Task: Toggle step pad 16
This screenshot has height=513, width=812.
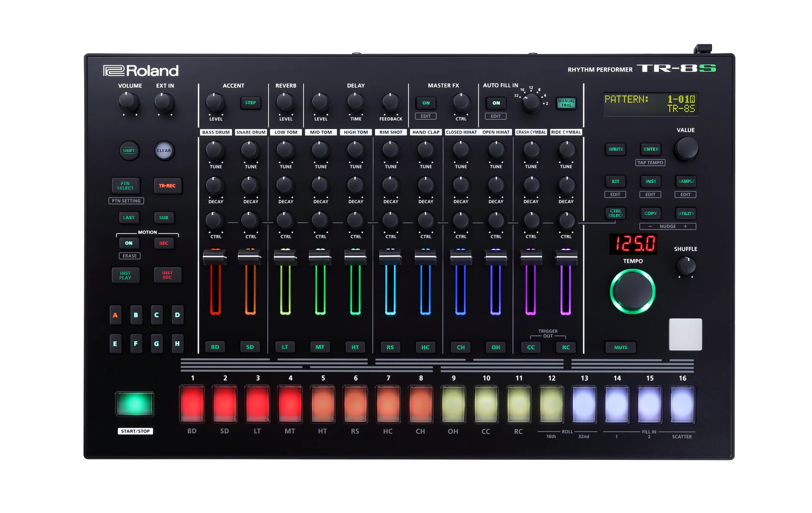Action: (682, 404)
